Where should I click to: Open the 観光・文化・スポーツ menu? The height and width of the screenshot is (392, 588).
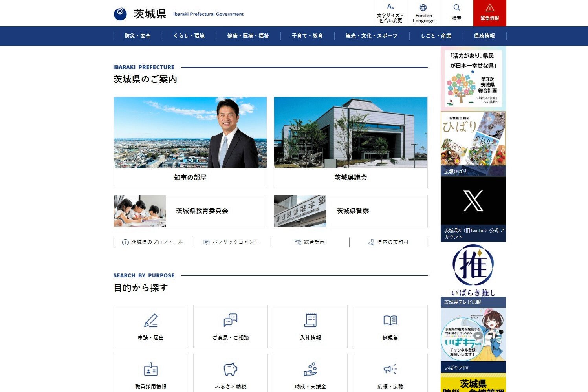click(x=372, y=36)
